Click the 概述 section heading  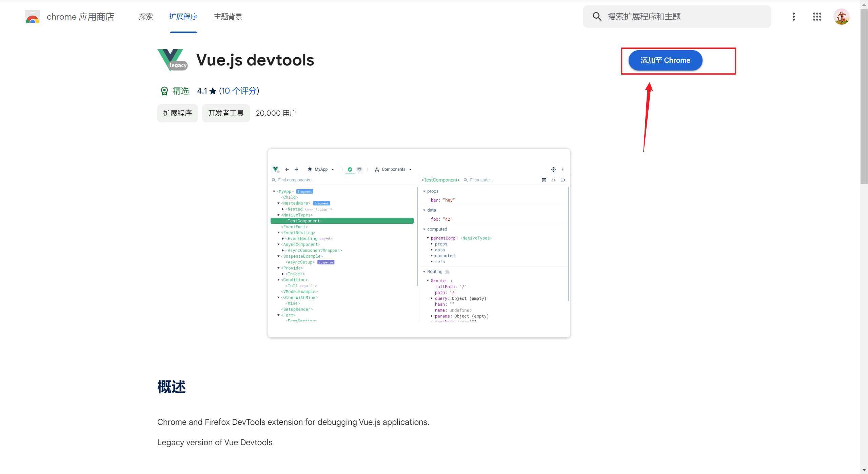tap(172, 387)
